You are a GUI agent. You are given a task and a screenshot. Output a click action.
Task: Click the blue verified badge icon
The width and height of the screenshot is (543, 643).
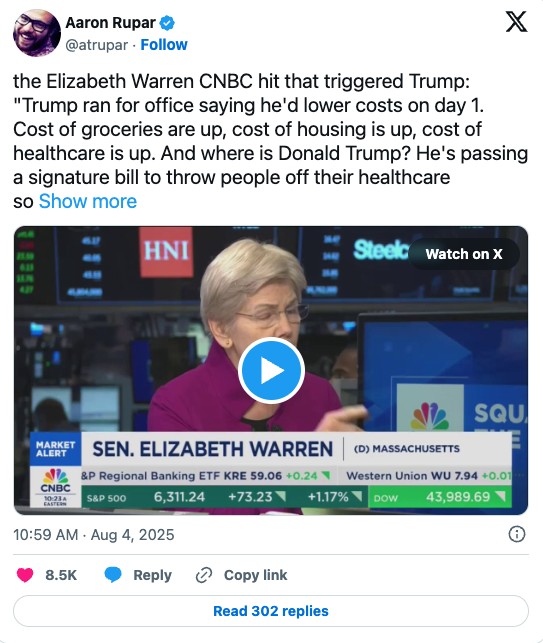(x=167, y=23)
